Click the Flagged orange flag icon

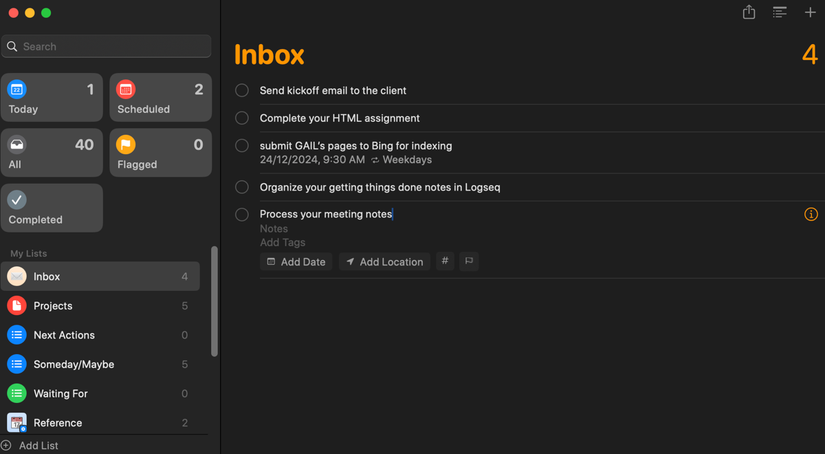(x=126, y=145)
